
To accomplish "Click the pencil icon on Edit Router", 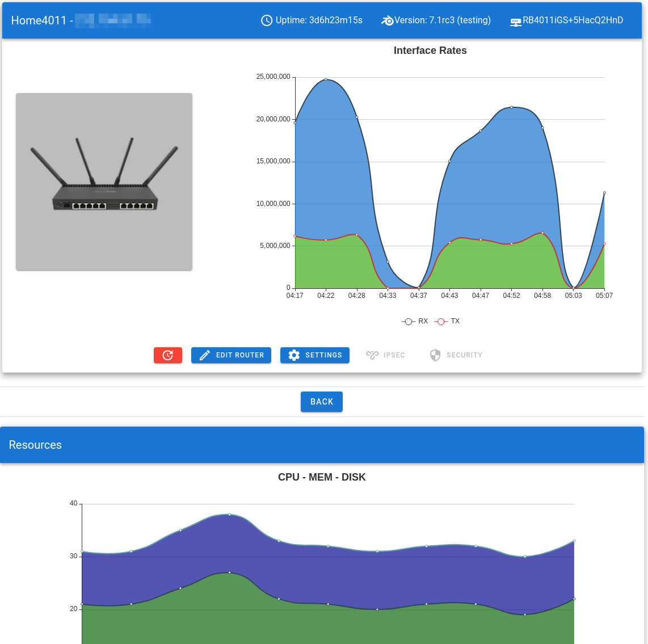I will 205,355.
